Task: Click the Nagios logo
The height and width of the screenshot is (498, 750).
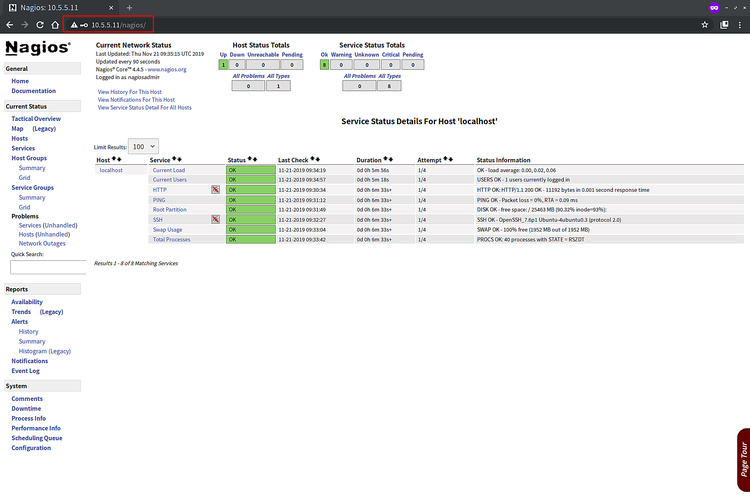Action: point(38,47)
